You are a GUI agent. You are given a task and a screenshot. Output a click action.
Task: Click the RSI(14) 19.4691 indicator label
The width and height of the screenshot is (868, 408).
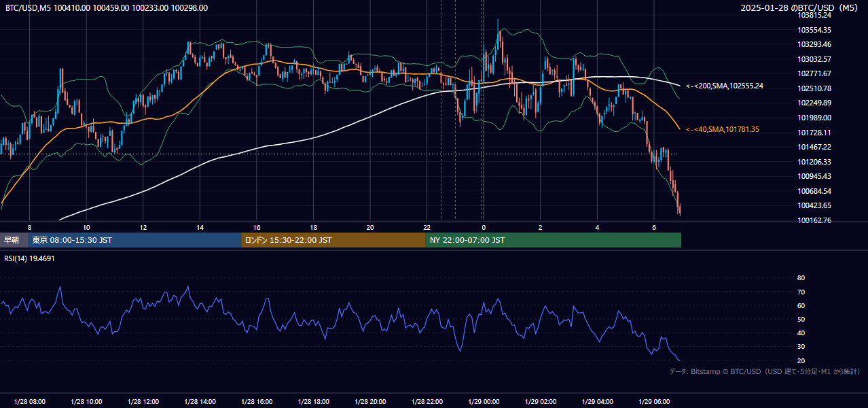[x=29, y=258]
